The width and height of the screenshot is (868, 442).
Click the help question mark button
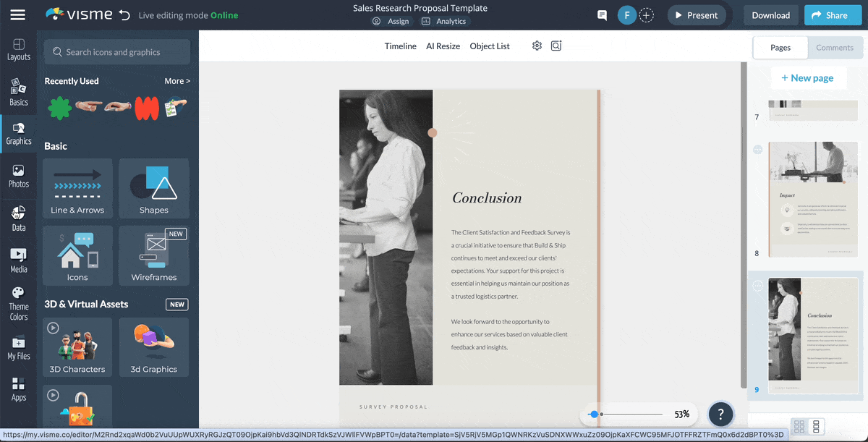tap(720, 415)
